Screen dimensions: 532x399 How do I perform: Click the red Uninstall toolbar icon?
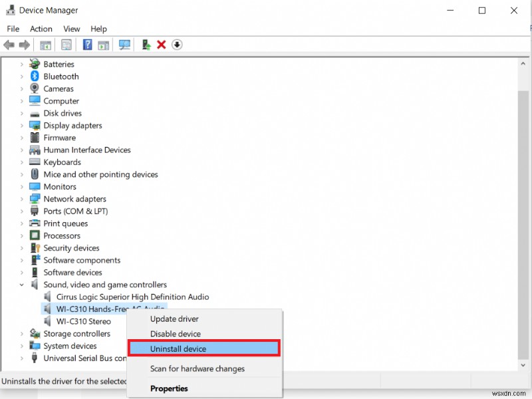(162, 45)
